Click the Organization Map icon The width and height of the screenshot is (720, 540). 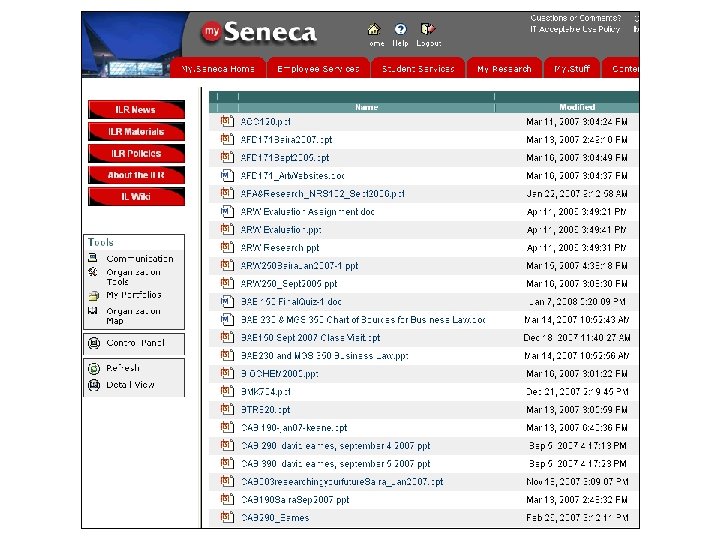point(93,311)
